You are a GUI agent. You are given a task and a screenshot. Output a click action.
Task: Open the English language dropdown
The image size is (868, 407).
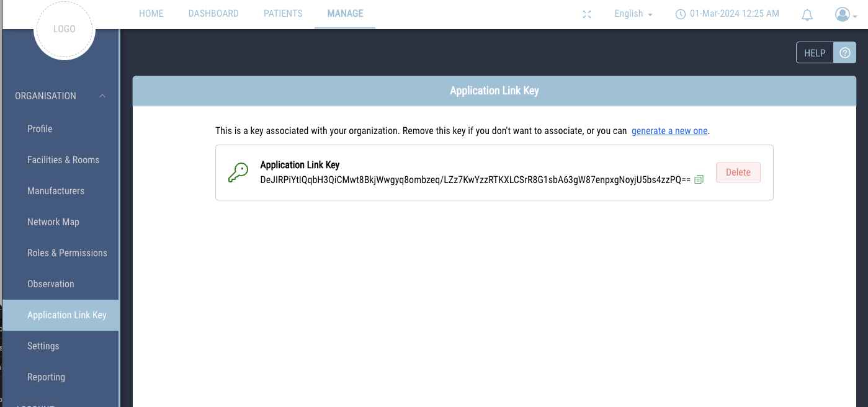click(633, 14)
